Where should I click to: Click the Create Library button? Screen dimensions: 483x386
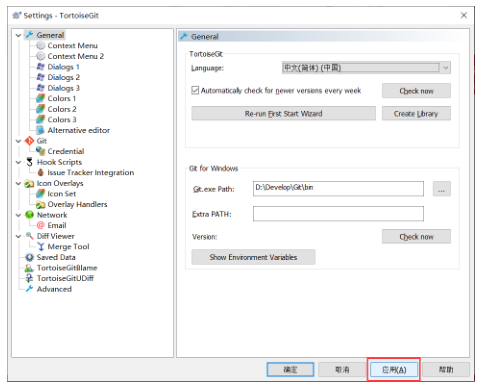click(x=416, y=114)
